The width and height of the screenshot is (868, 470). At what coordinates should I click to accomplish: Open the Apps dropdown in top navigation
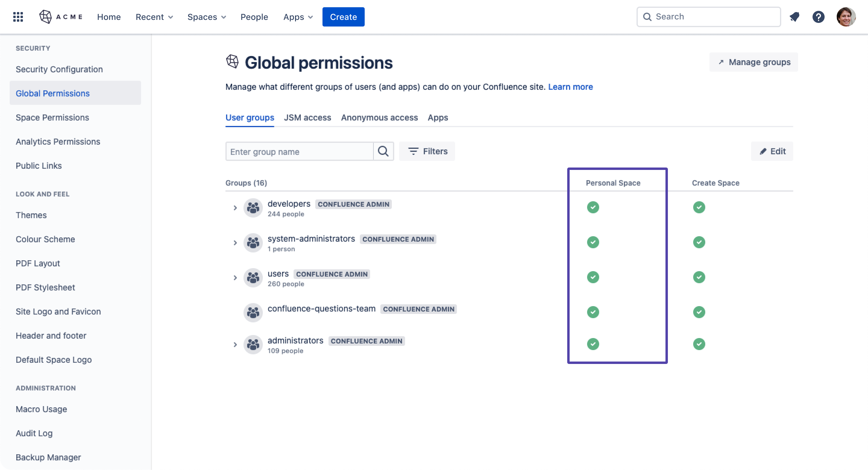pyautogui.click(x=298, y=17)
